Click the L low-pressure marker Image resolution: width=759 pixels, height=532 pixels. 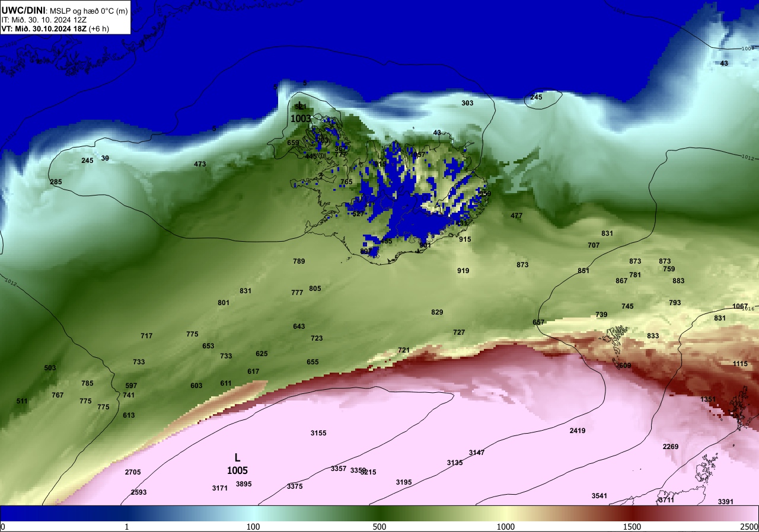(x=237, y=457)
